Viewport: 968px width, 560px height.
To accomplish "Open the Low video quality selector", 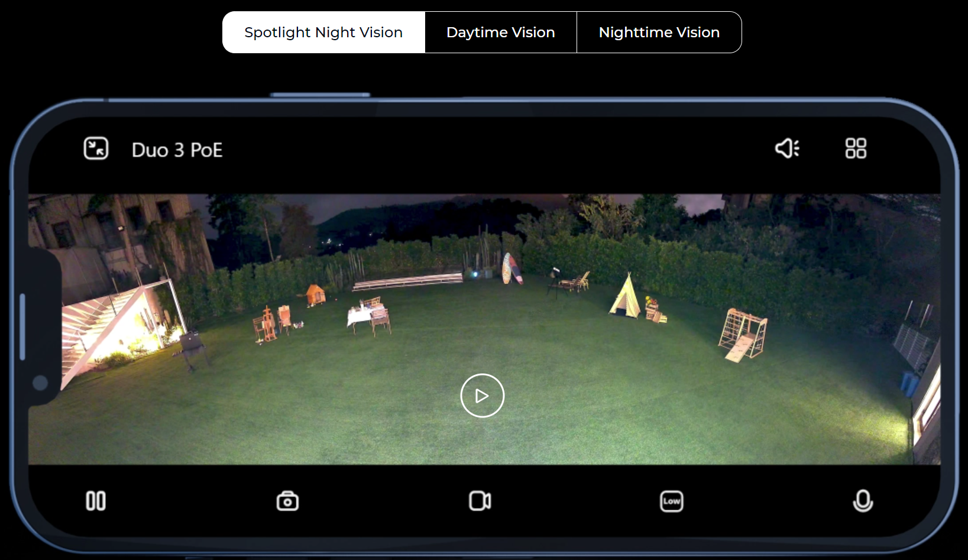I will 671,501.
